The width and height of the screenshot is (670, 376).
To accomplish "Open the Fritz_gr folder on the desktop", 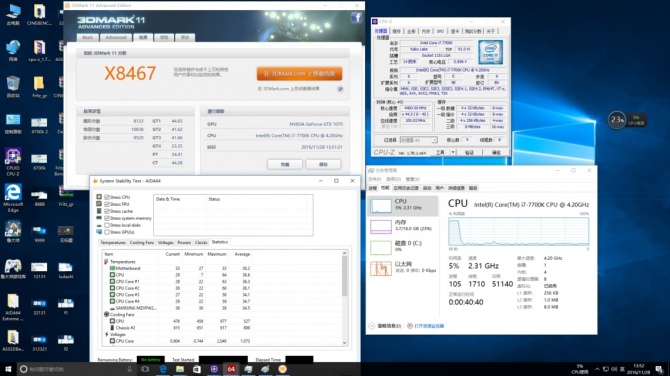I will pos(39,87).
